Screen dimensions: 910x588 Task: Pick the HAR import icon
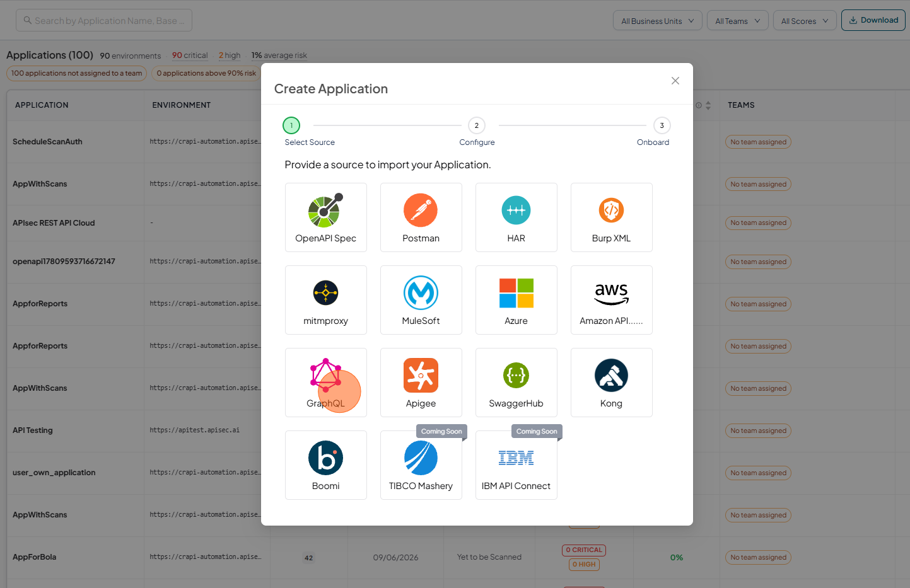pos(516,210)
